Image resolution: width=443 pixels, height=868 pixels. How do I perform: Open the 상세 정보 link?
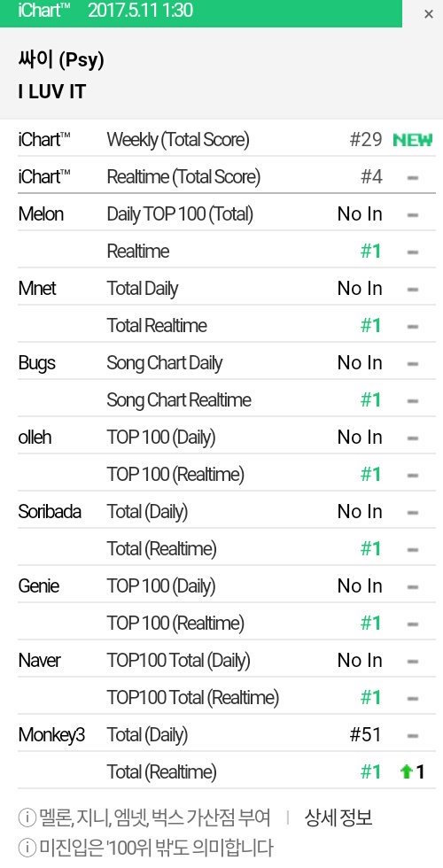coord(338,817)
